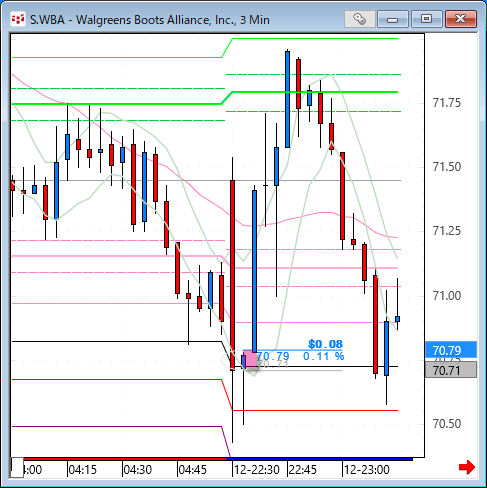This screenshot has height=488, width=487.
Task: Click the 71.00 price axis label
Action: click(x=447, y=296)
